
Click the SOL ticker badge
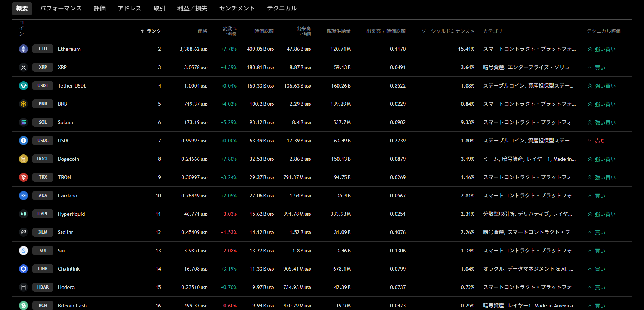click(x=43, y=122)
